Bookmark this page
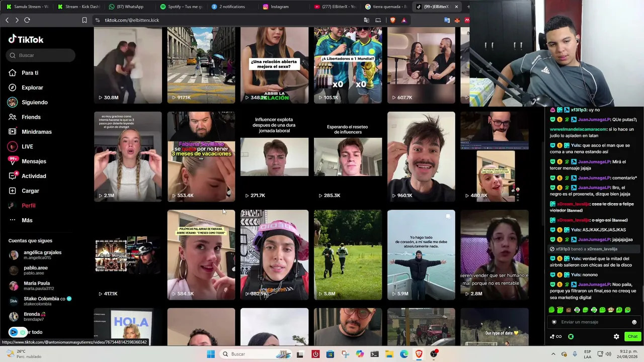The width and height of the screenshot is (644, 362). [84, 20]
